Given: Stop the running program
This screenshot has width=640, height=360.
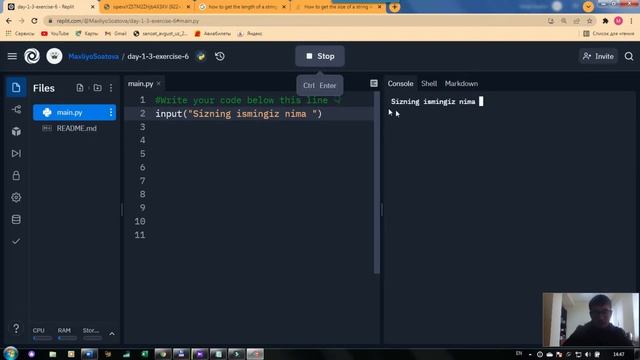Looking at the screenshot, I should [320, 56].
